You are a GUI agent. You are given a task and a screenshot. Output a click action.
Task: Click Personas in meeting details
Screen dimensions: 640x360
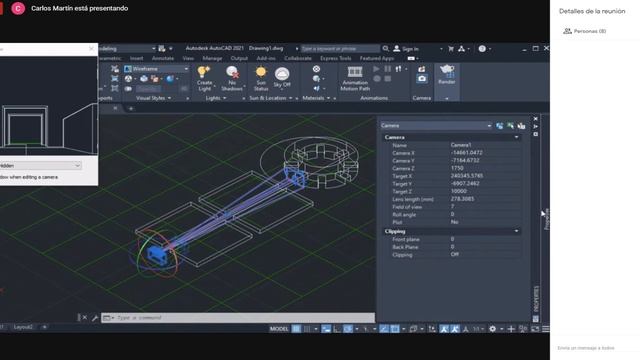[x=585, y=31]
